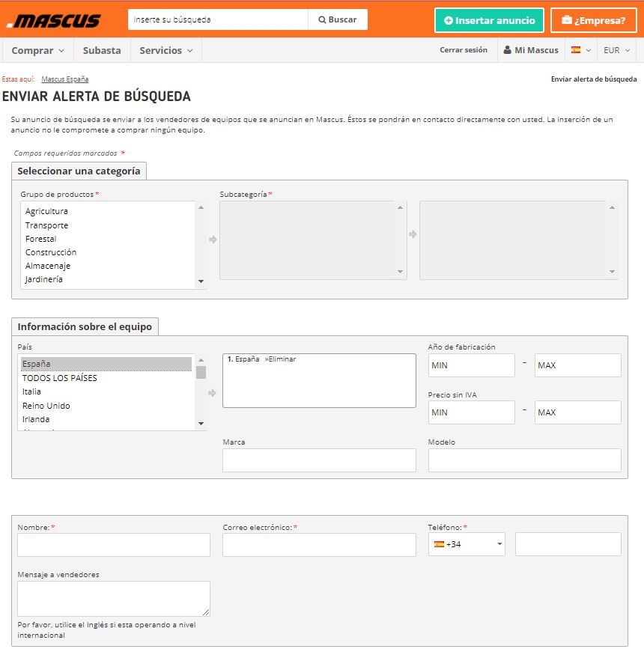Click the message textarea resize handle
This screenshot has width=644, height=652.
pos(206,612)
